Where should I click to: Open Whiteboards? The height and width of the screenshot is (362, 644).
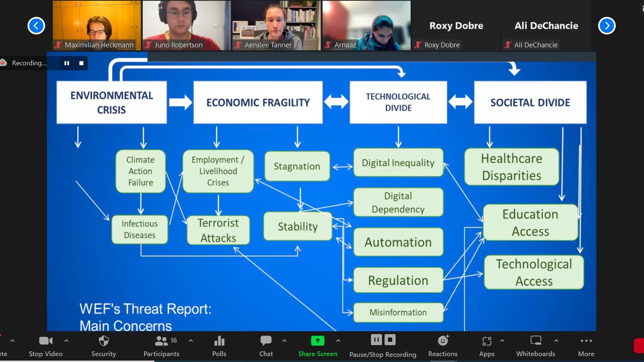(535, 341)
